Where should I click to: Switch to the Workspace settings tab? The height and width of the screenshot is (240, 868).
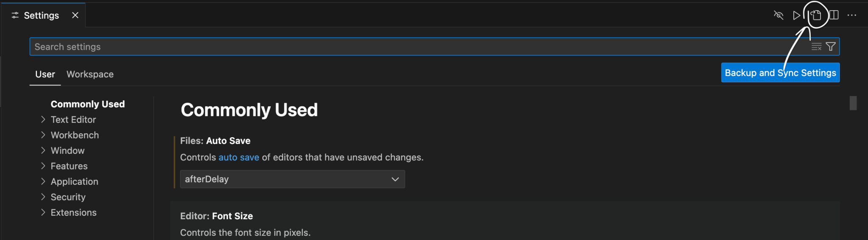coord(90,74)
